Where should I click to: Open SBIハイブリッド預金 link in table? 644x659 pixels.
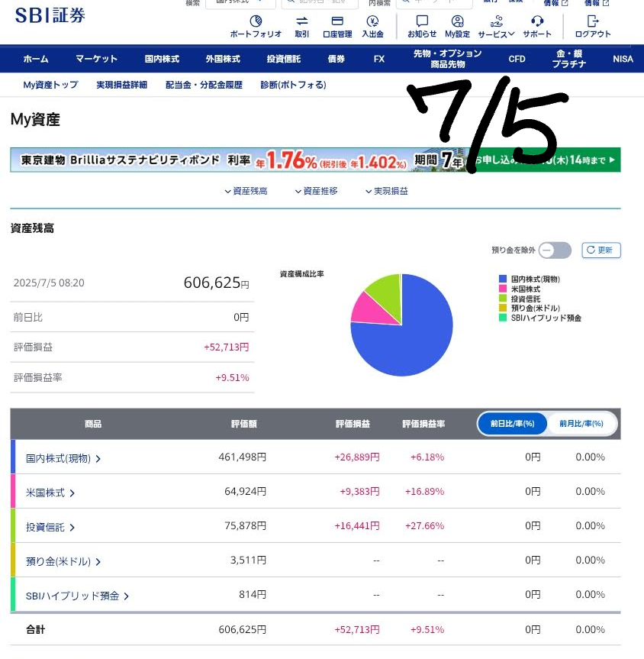click(x=72, y=596)
